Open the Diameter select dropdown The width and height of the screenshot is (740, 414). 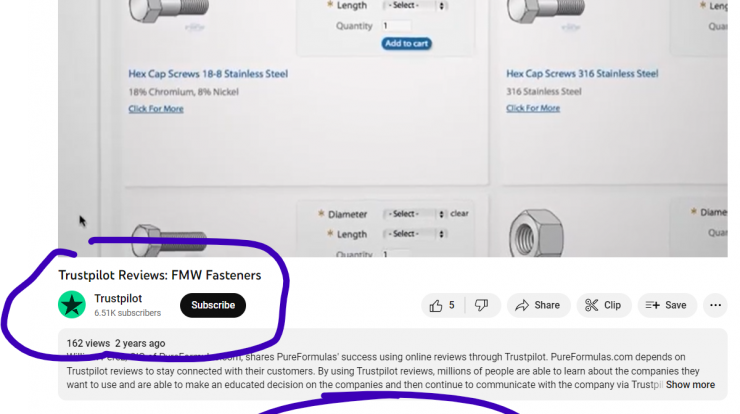coord(414,214)
